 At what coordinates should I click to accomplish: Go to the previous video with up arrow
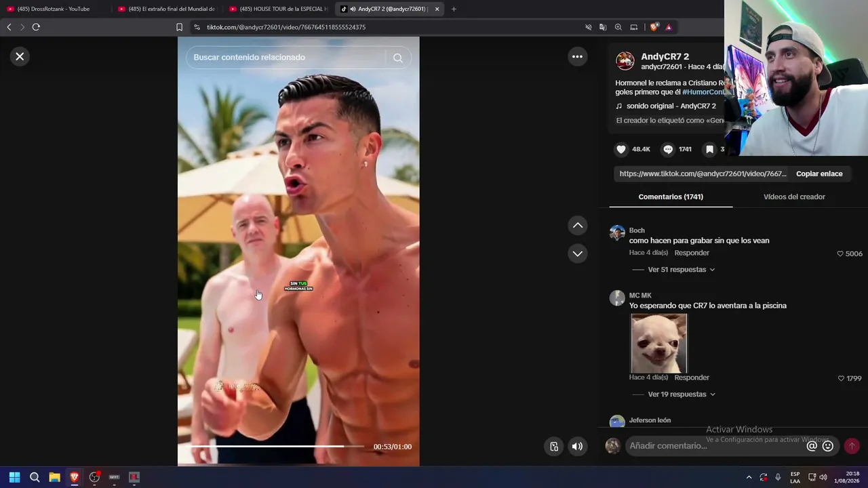point(577,225)
